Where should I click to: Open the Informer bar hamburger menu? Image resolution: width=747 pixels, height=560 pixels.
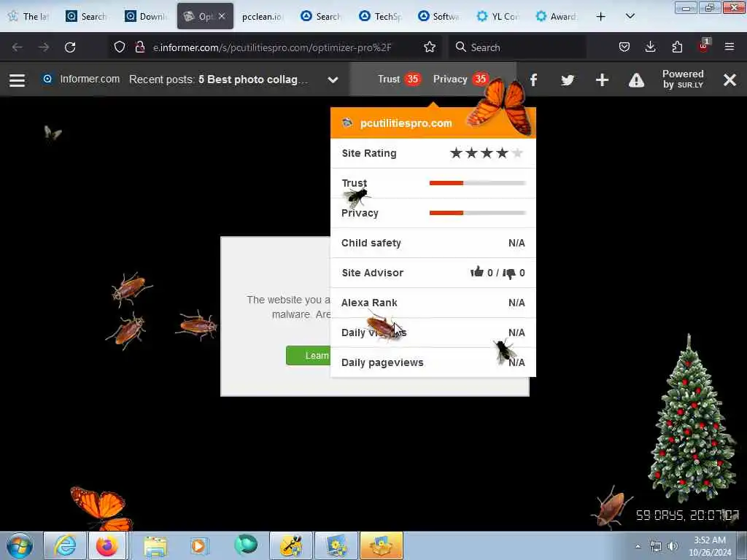(x=18, y=80)
